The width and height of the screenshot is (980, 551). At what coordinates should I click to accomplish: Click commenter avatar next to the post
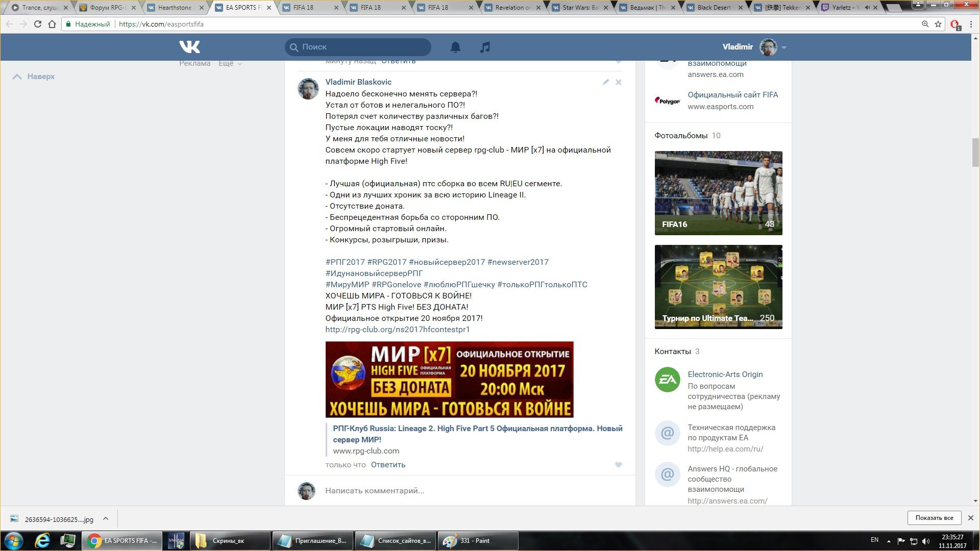pyautogui.click(x=308, y=89)
